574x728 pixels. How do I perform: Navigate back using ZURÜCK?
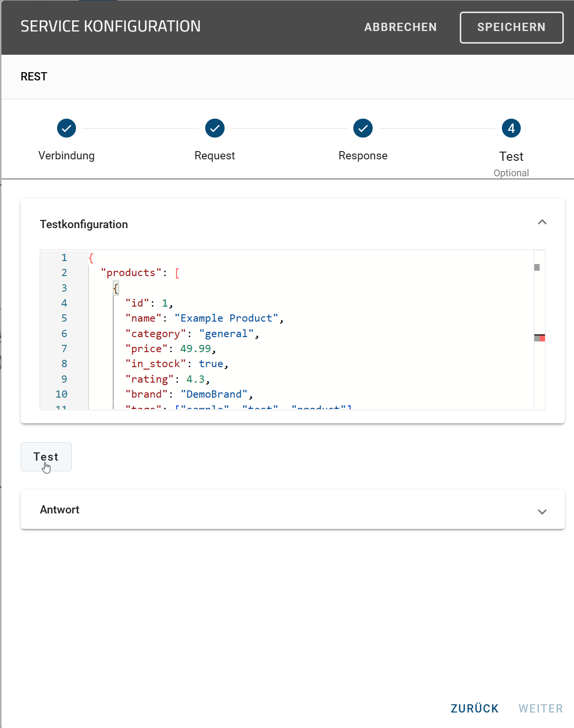(x=474, y=708)
